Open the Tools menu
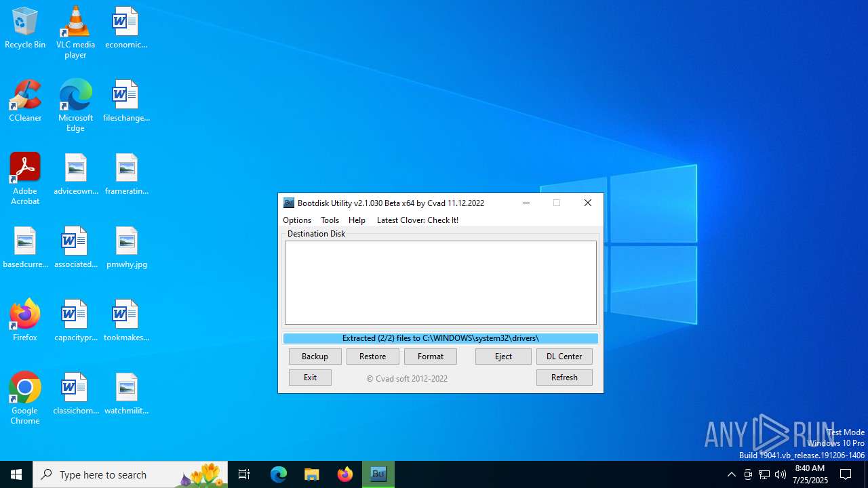Image resolution: width=868 pixels, height=488 pixels. tap(330, 220)
